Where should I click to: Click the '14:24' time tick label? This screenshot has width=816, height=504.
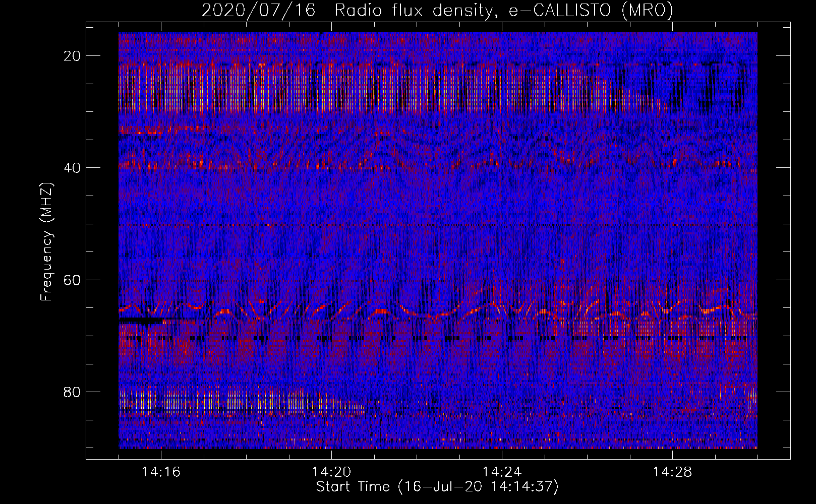[x=502, y=472]
